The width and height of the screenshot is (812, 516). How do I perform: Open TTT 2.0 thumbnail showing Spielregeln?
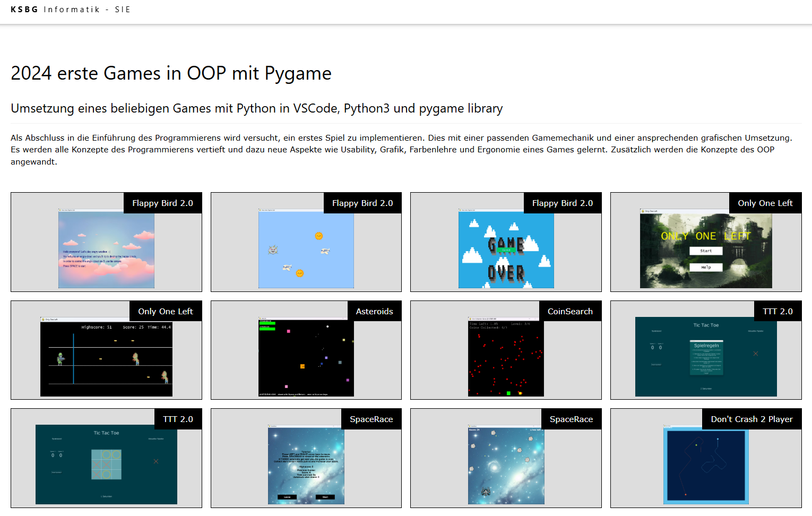click(x=706, y=350)
